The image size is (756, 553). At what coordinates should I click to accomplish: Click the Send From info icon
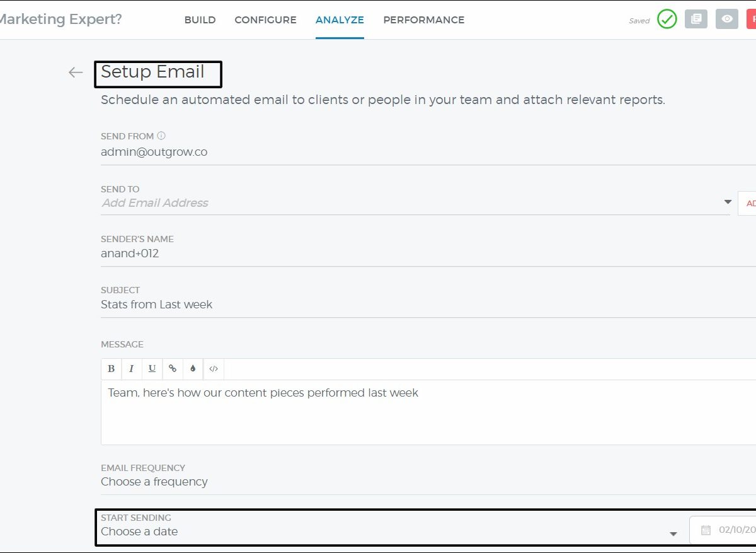pos(161,136)
